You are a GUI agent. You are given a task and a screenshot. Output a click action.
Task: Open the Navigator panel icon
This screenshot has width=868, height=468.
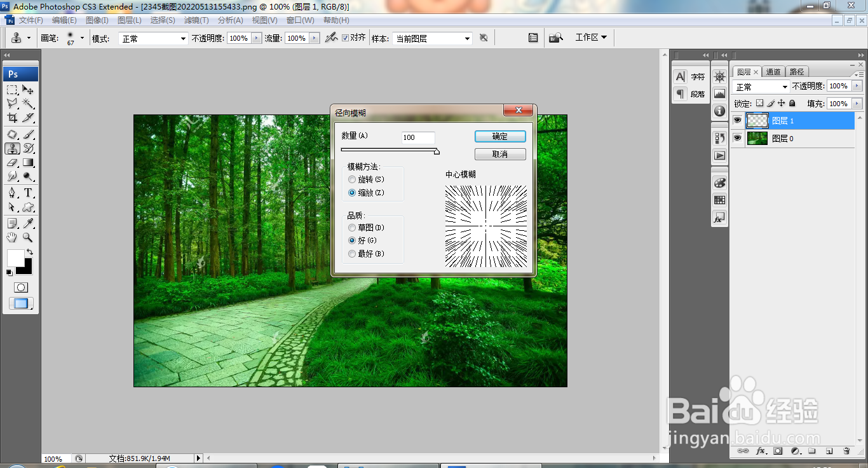(x=719, y=77)
